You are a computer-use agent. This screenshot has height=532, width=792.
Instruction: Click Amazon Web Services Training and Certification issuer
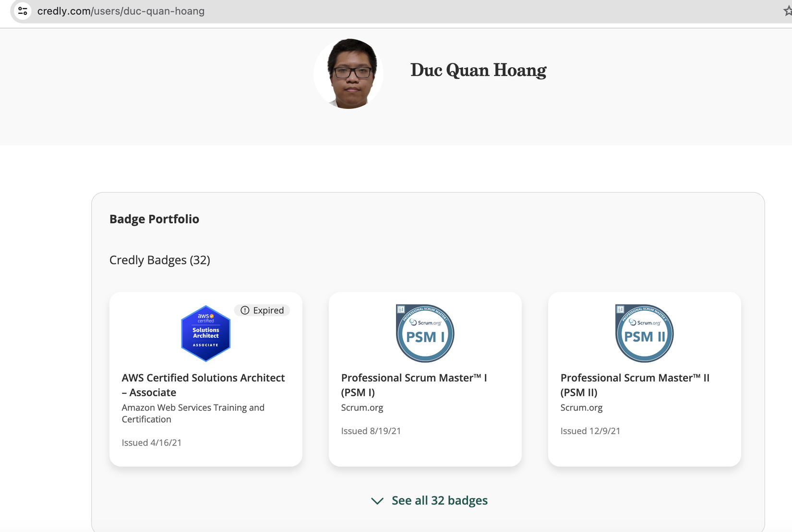[x=193, y=413]
